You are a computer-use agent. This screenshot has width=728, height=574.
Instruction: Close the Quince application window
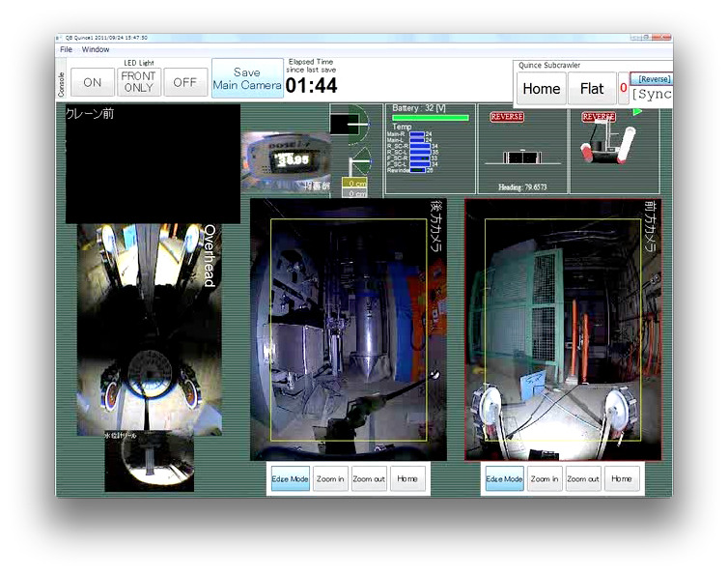[x=663, y=37]
